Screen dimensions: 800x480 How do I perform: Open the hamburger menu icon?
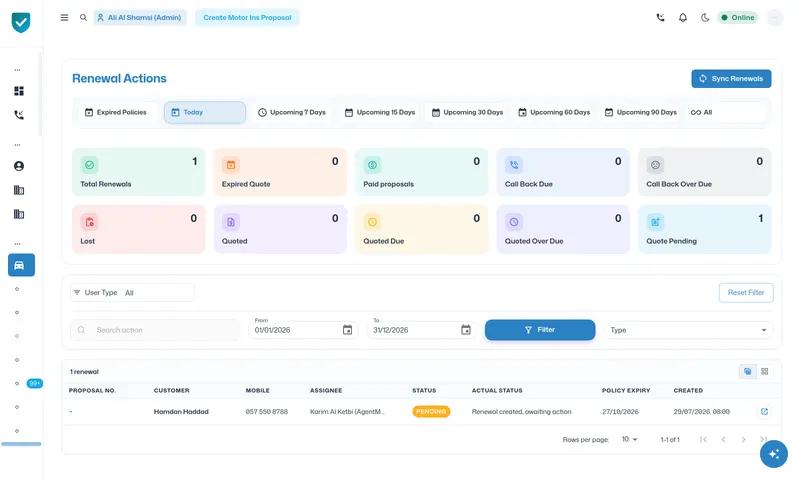pyautogui.click(x=64, y=17)
